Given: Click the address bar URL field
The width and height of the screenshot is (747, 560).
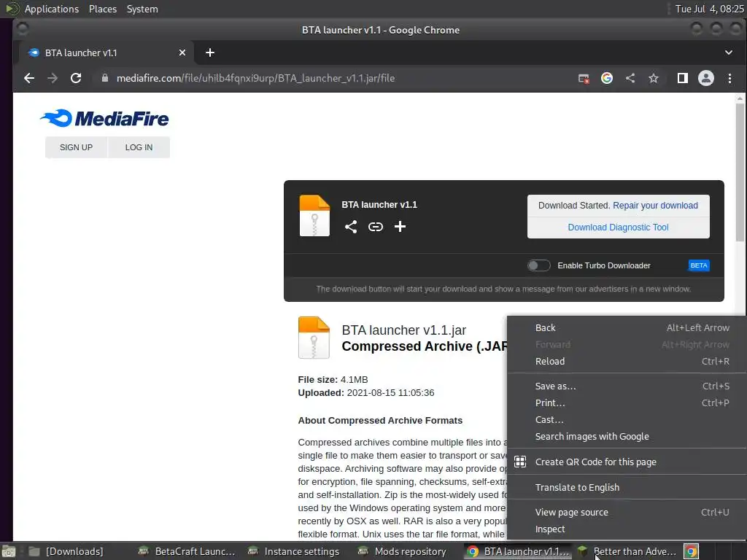Looking at the screenshot, I should tap(333, 78).
